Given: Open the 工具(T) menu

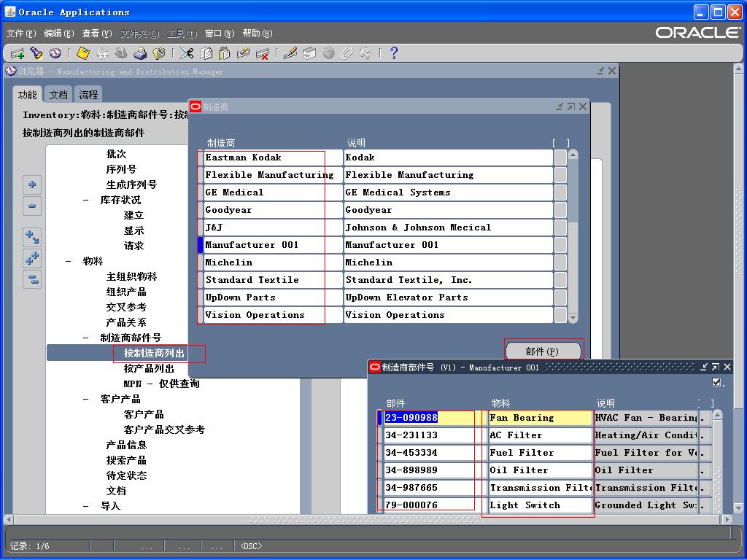Looking at the screenshot, I should click(182, 34).
